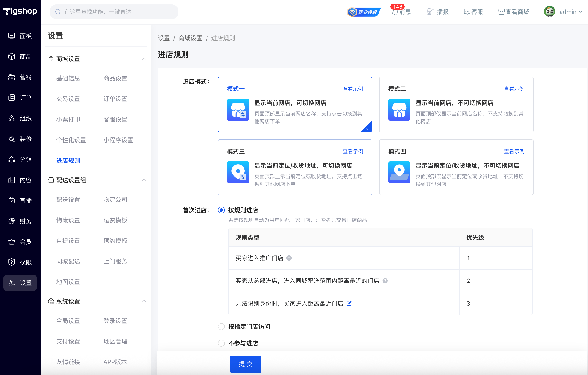Go to 基础信息 settings page
The width and height of the screenshot is (588, 375).
tap(68, 78)
